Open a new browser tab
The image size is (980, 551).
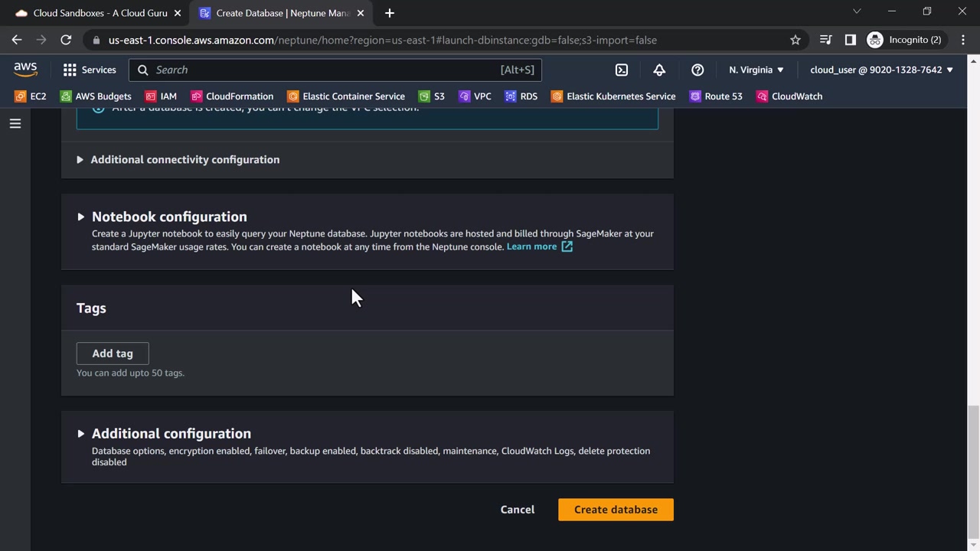tap(389, 13)
